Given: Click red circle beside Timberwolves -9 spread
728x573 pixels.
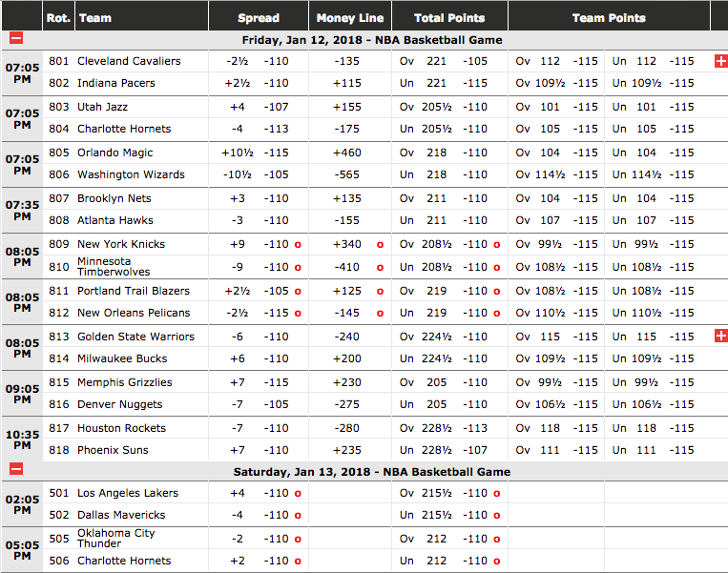Looking at the screenshot, I should pyautogui.click(x=298, y=268).
